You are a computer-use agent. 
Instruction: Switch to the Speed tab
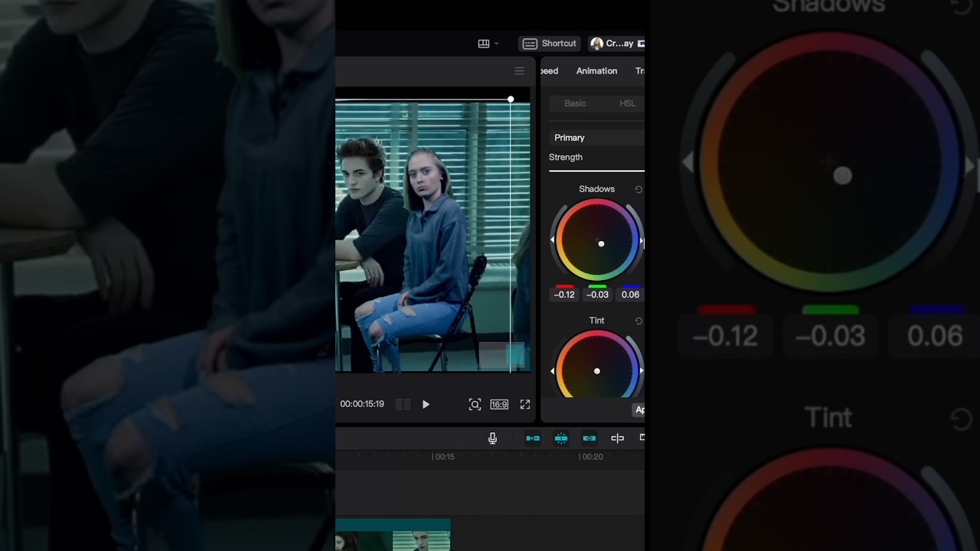click(550, 71)
